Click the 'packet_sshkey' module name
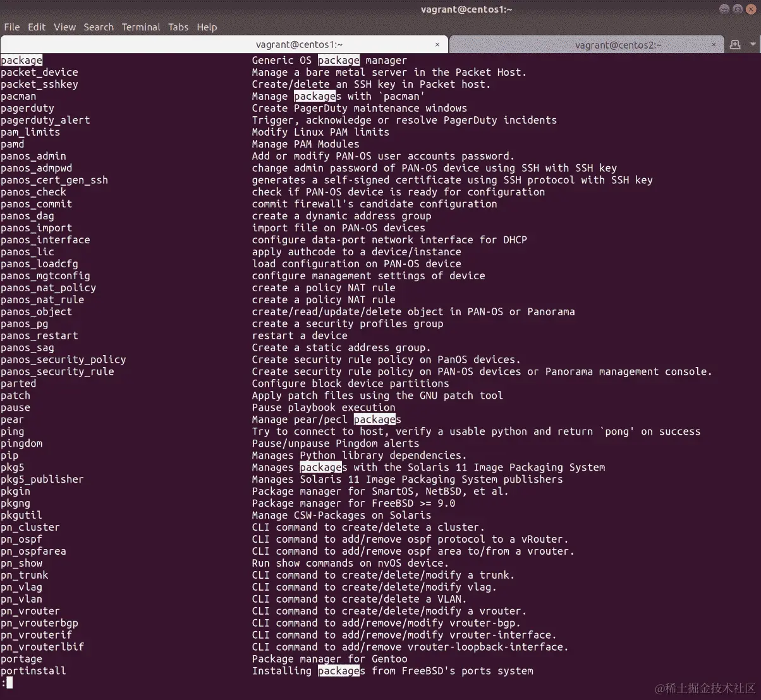The height and width of the screenshot is (700, 761). pyautogui.click(x=39, y=84)
